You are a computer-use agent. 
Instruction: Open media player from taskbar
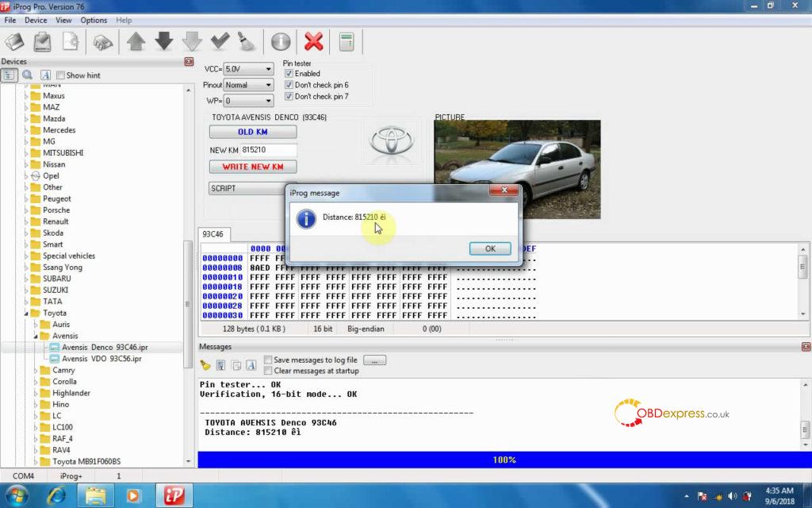click(133, 495)
